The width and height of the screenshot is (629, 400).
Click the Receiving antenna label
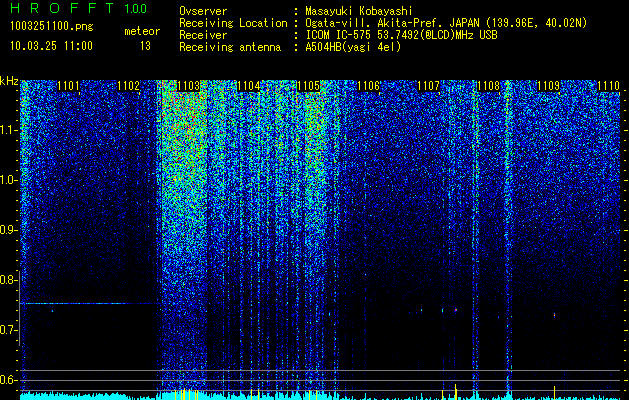click(x=230, y=47)
